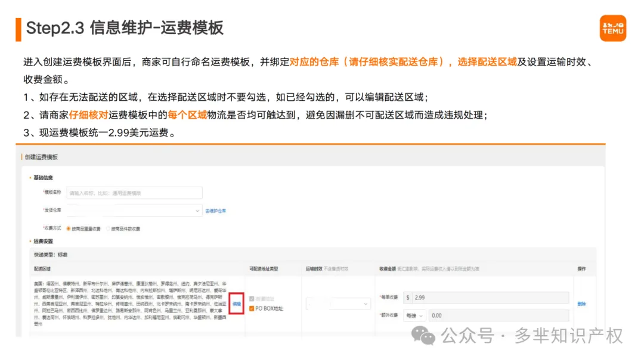Screen dimensions: 644x362
Task: Select 按商品件数收费 radio option
Action: coord(123,229)
